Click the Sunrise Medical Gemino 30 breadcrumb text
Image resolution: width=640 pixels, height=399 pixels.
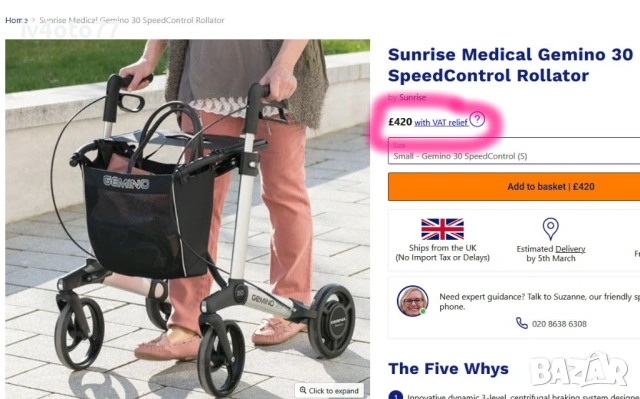pyautogui.click(x=132, y=20)
